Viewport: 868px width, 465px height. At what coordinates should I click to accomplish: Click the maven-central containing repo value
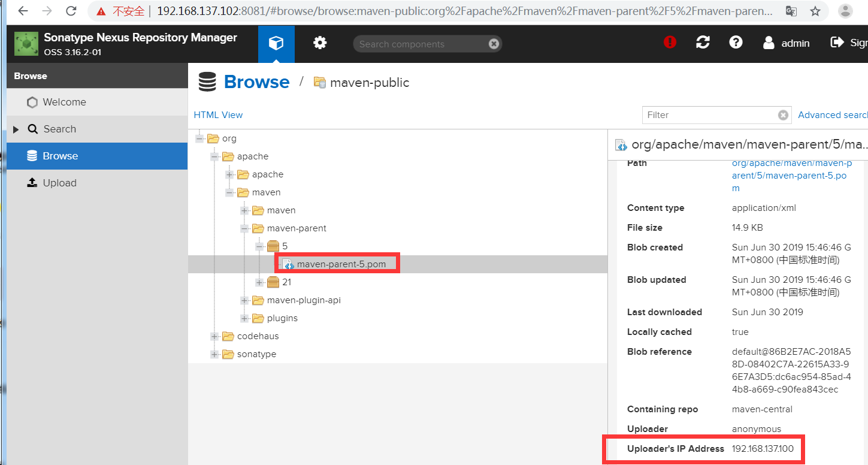[762, 409]
